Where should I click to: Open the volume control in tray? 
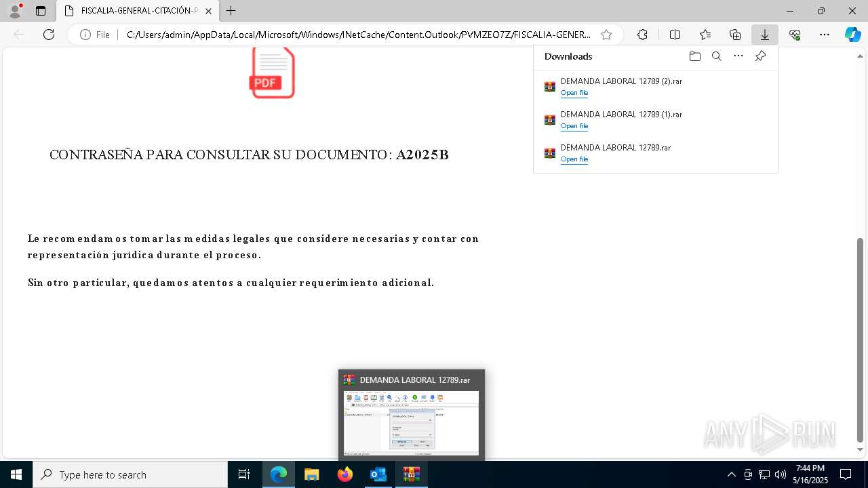(781, 474)
